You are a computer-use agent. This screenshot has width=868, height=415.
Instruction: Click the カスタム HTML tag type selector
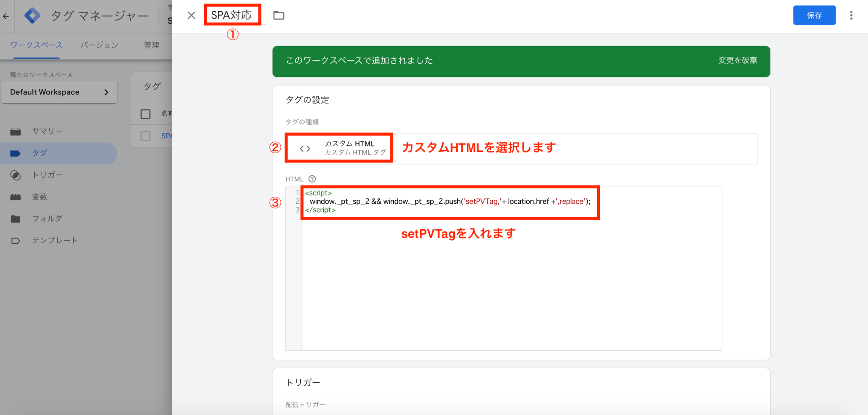click(339, 148)
